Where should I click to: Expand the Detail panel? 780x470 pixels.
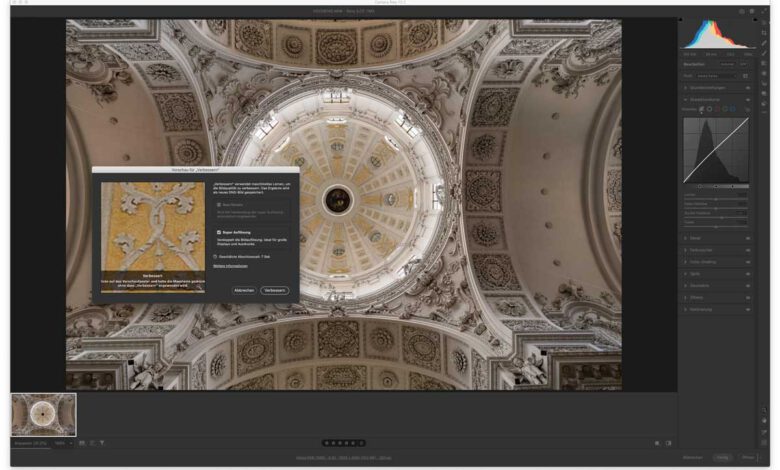tap(685, 238)
